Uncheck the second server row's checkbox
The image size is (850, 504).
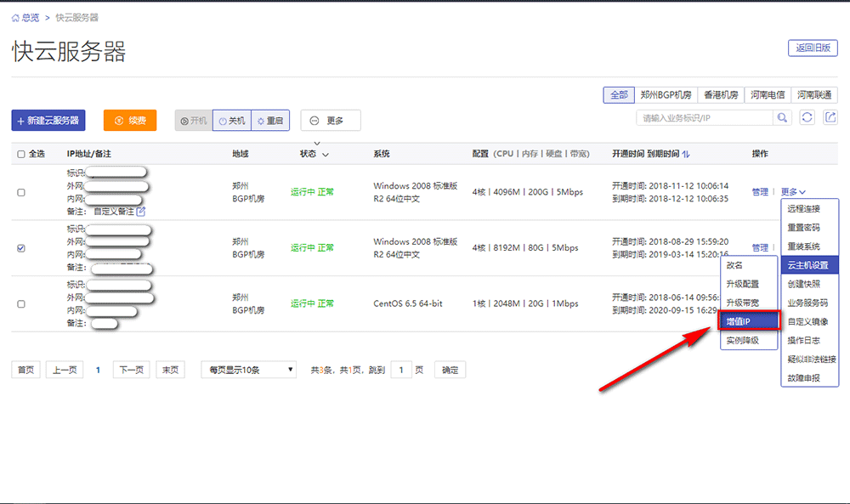pyautogui.click(x=21, y=248)
